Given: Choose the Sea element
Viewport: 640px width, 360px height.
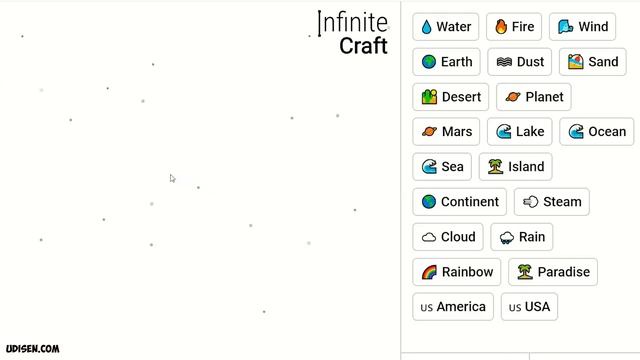Looking at the screenshot, I should tap(442, 167).
